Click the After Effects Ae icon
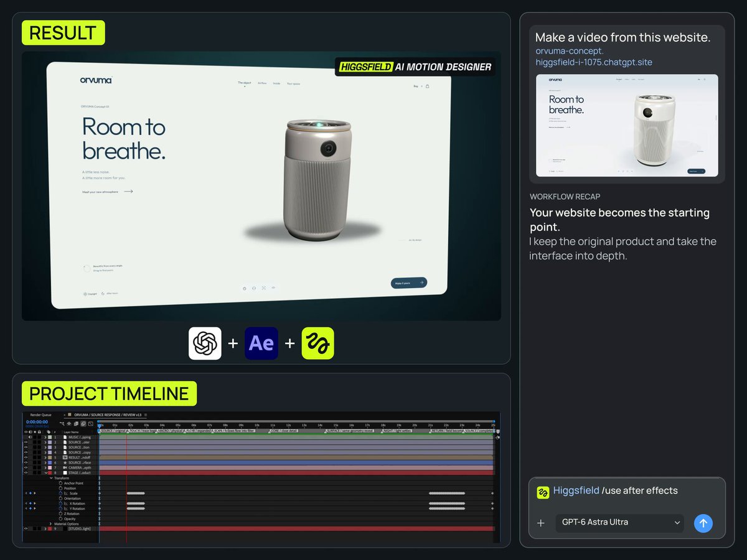This screenshot has height=560, width=747. [261, 343]
